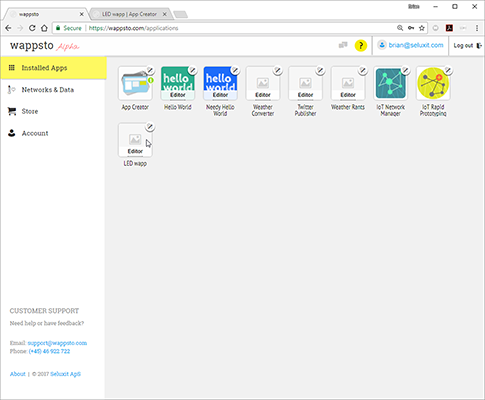Click edit pencil on Needy Hello World
Screen dimensions: 485x400
pos(235,70)
